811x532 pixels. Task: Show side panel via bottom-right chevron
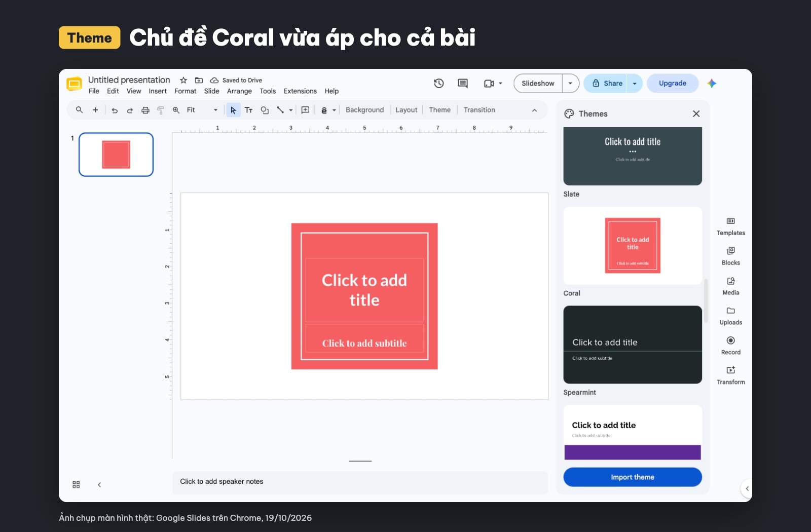(747, 489)
